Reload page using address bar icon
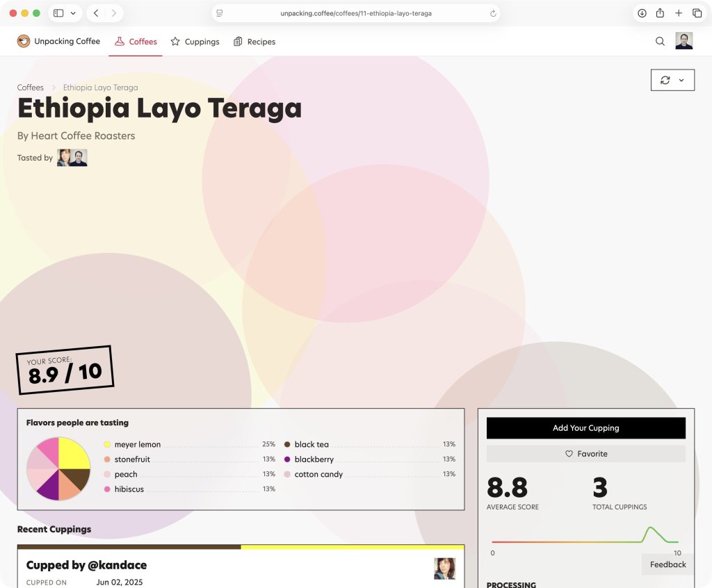The height and width of the screenshot is (588, 712). coord(493,13)
